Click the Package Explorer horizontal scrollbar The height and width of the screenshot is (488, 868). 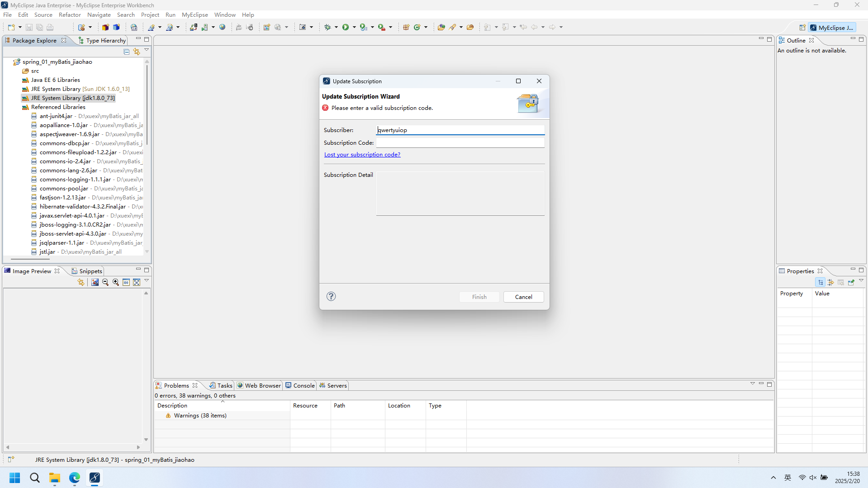30,259
